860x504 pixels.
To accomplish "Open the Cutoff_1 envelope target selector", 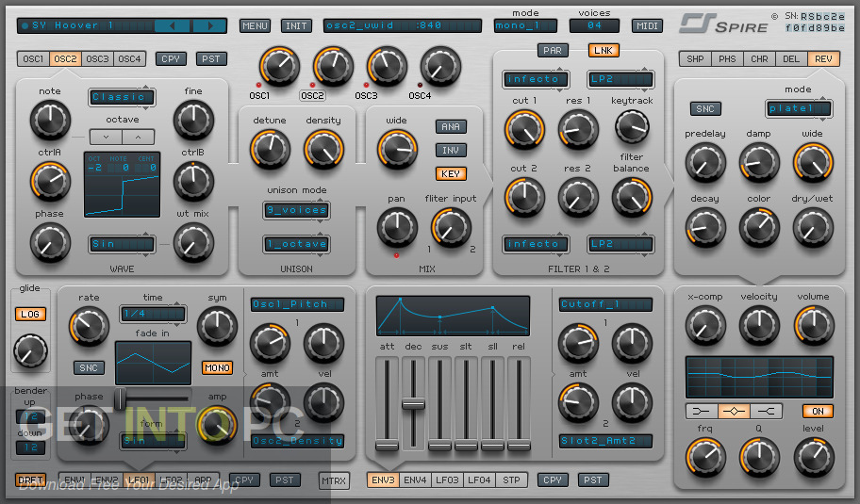I will pyautogui.click(x=605, y=304).
